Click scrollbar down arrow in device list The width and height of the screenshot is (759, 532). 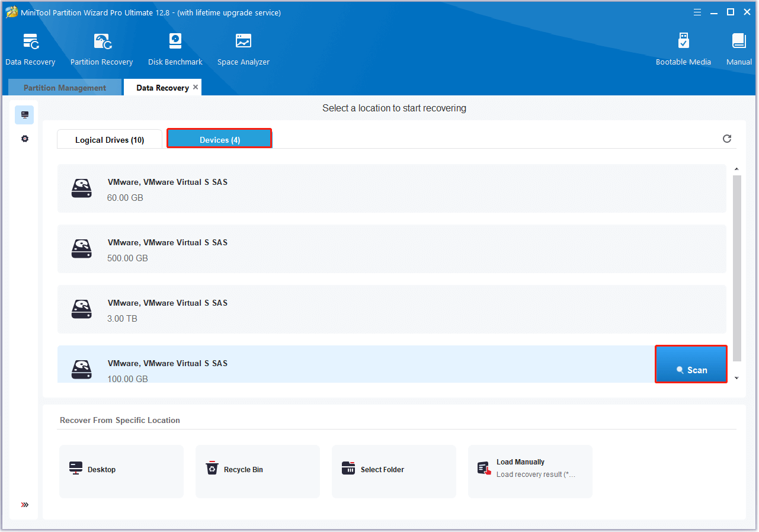[736, 378]
